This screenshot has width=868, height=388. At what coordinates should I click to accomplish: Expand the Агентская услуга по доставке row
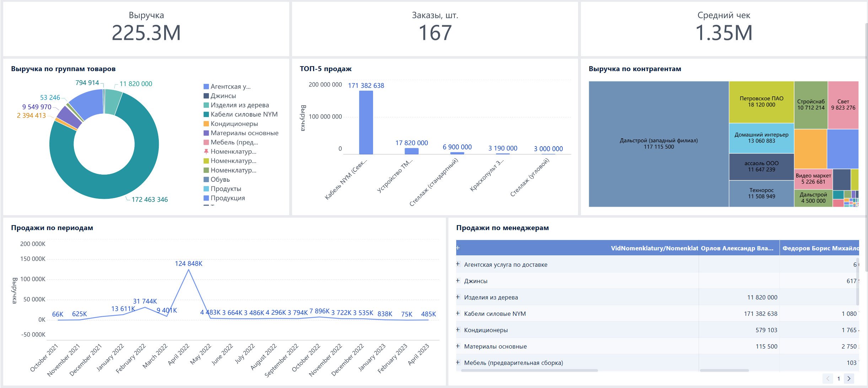[x=458, y=264]
